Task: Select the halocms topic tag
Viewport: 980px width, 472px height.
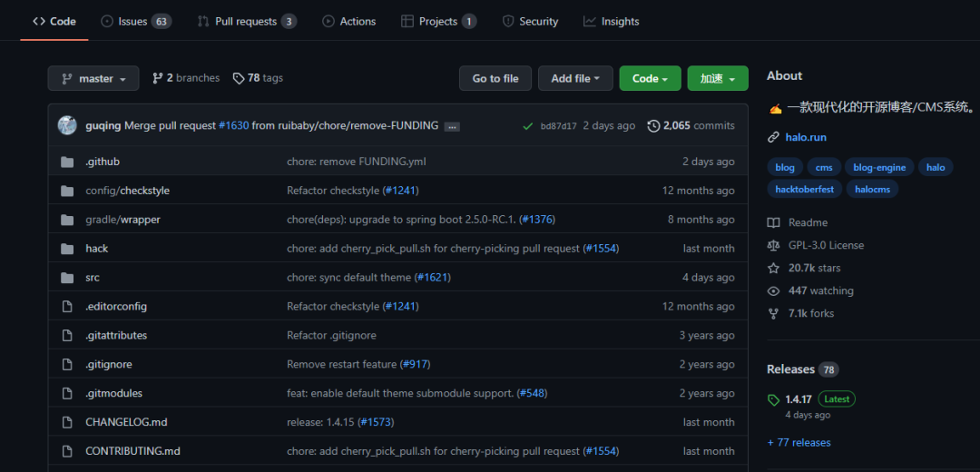Action: click(873, 189)
